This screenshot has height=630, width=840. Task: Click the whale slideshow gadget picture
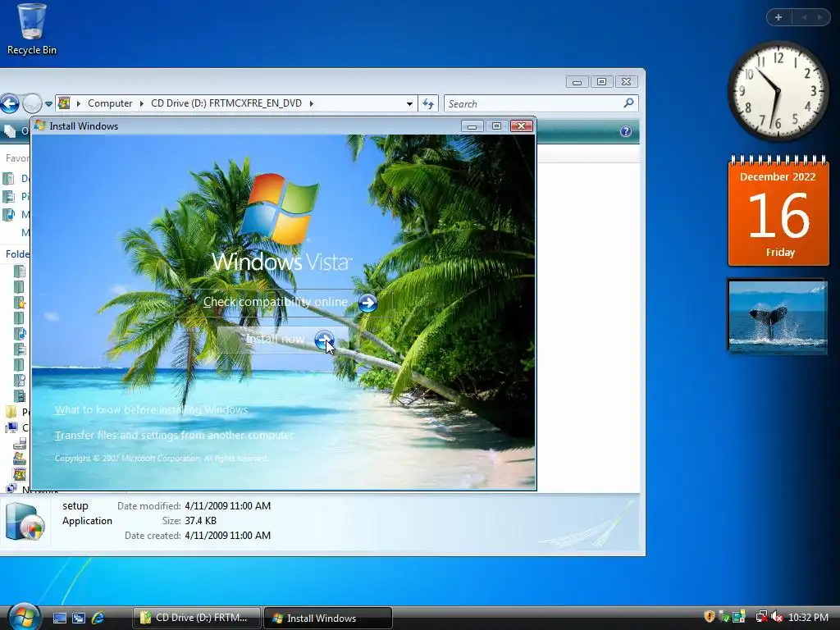coord(778,315)
